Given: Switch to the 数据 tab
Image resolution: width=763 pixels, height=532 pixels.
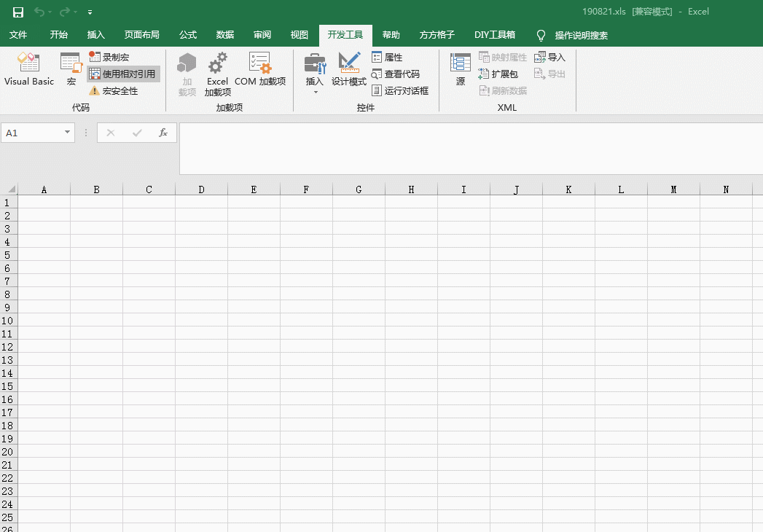Looking at the screenshot, I should (224, 34).
